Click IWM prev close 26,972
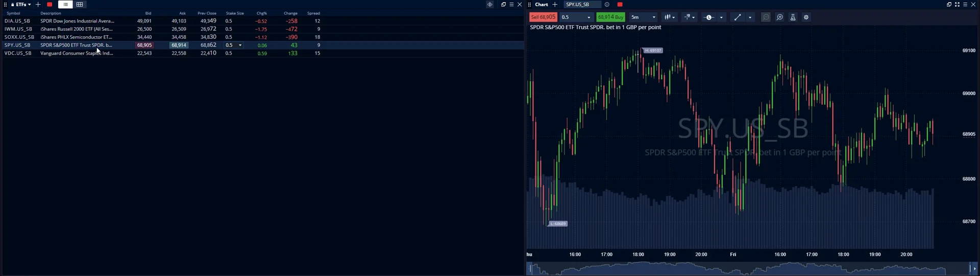The height and width of the screenshot is (276, 980). pos(208,29)
